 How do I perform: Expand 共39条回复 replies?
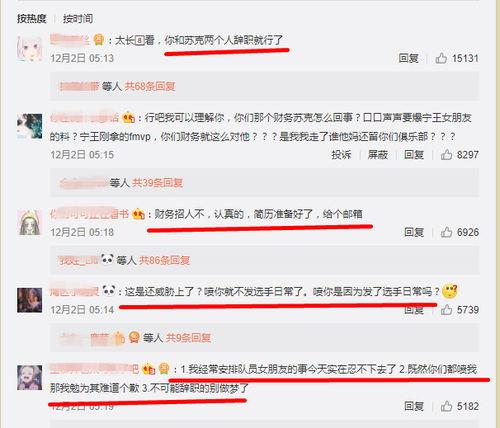pos(157,183)
